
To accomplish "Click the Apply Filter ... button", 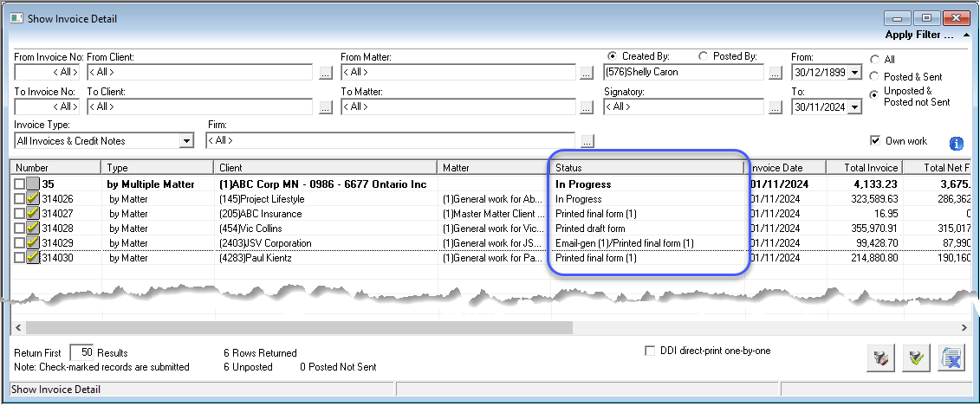I will pos(927,35).
